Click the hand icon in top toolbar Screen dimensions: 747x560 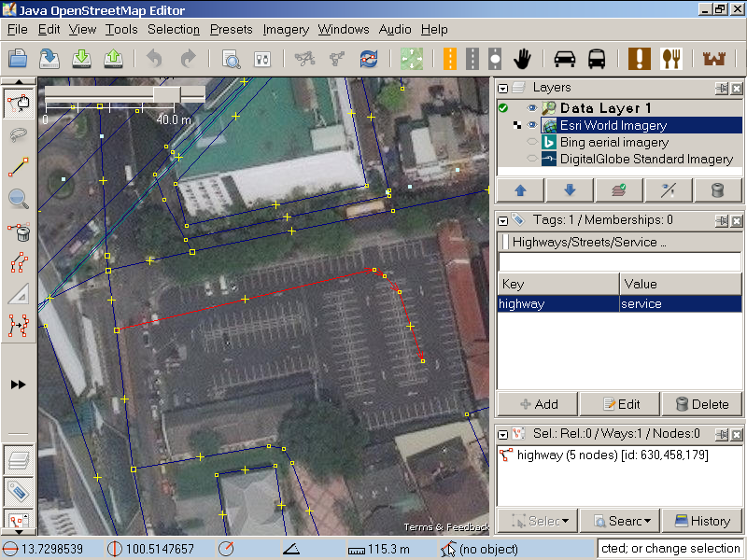tap(522, 59)
